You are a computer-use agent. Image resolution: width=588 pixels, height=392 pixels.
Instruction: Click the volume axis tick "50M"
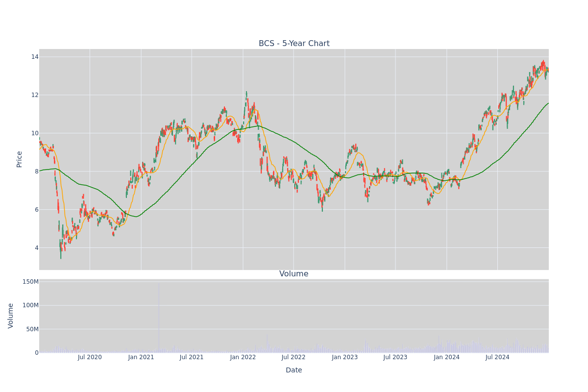click(x=32, y=329)
